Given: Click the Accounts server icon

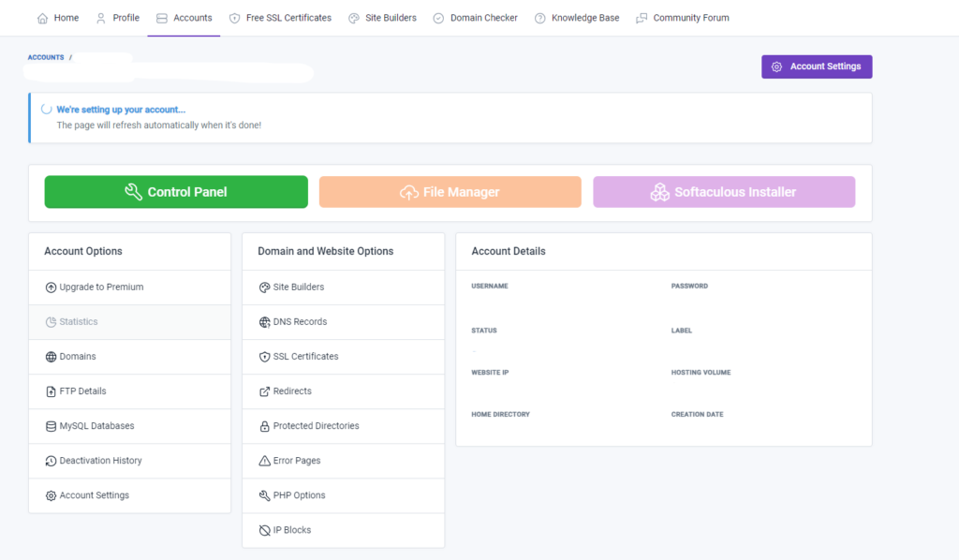Looking at the screenshot, I should coord(161,19).
